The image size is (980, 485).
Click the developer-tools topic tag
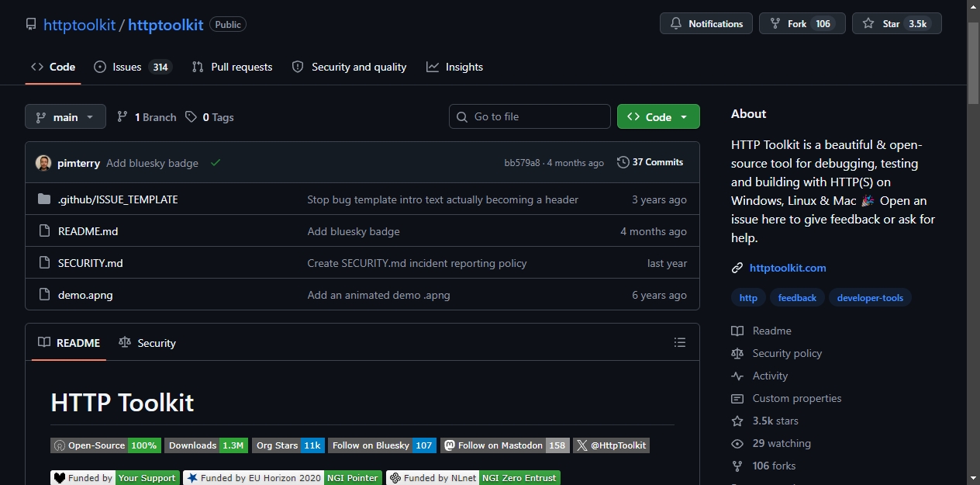870,298
